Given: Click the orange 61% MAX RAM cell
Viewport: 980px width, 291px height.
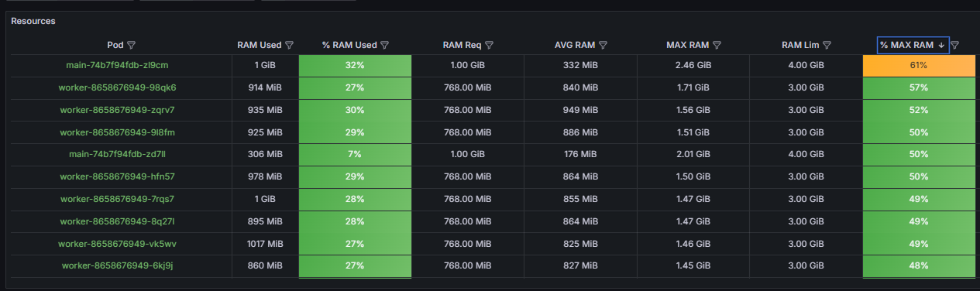Looking at the screenshot, I should pyautogui.click(x=919, y=66).
